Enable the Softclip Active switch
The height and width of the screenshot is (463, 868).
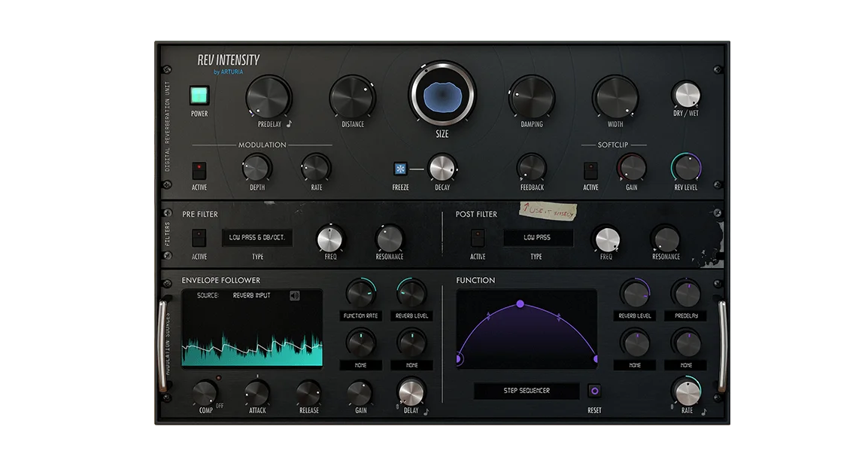(x=590, y=169)
